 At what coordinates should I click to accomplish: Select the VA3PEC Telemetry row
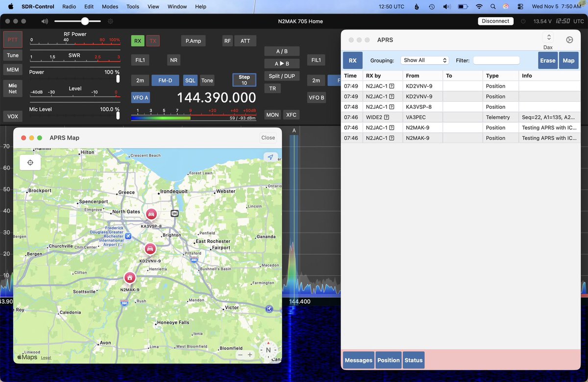(x=461, y=118)
